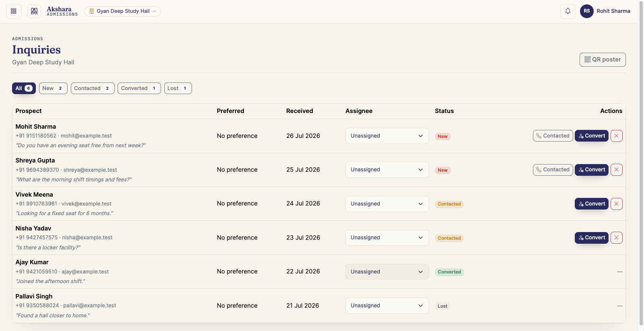The height and width of the screenshot is (331, 644).
Task: Click note "Joined the afternoon shift."
Action: pos(50,282)
